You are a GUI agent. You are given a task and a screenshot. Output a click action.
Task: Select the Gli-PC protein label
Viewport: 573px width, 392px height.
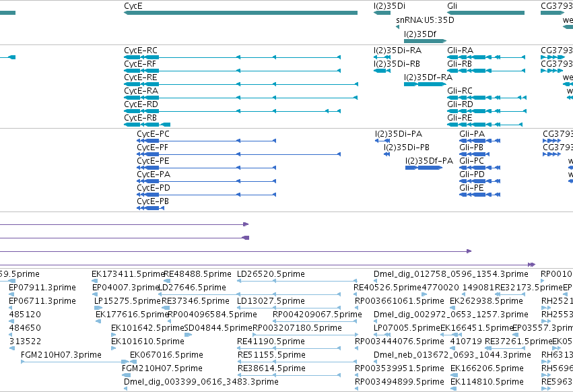click(x=472, y=161)
